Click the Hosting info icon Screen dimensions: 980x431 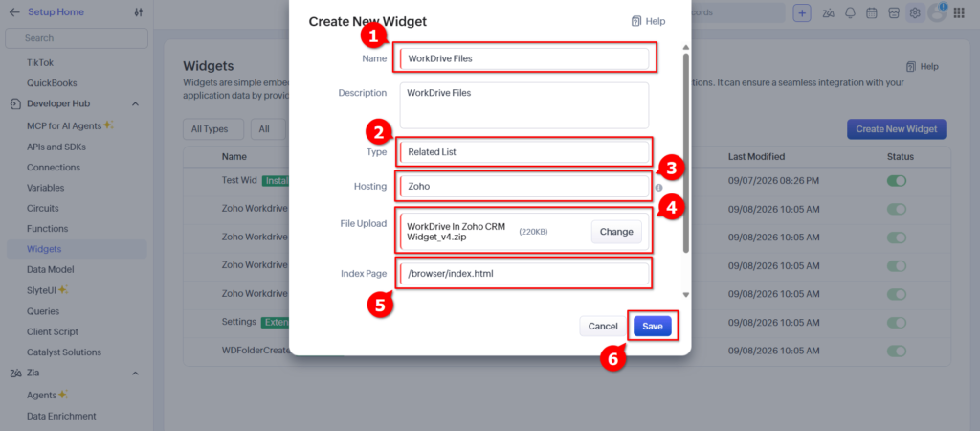[658, 187]
